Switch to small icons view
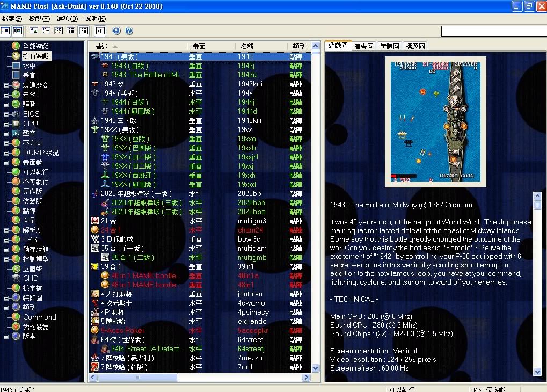The height and width of the screenshot is (392, 547). coord(46,31)
